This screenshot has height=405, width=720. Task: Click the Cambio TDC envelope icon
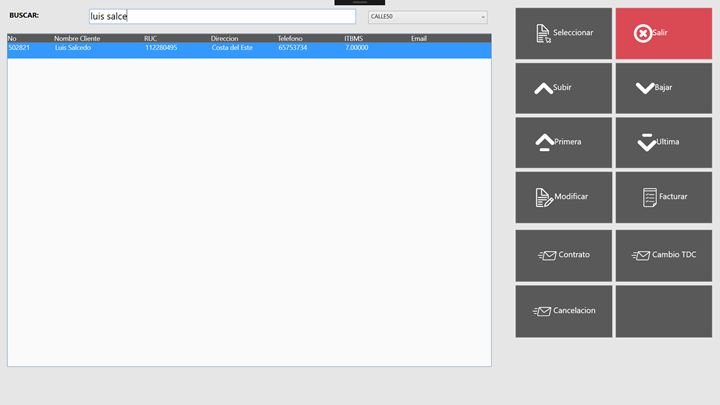641,255
